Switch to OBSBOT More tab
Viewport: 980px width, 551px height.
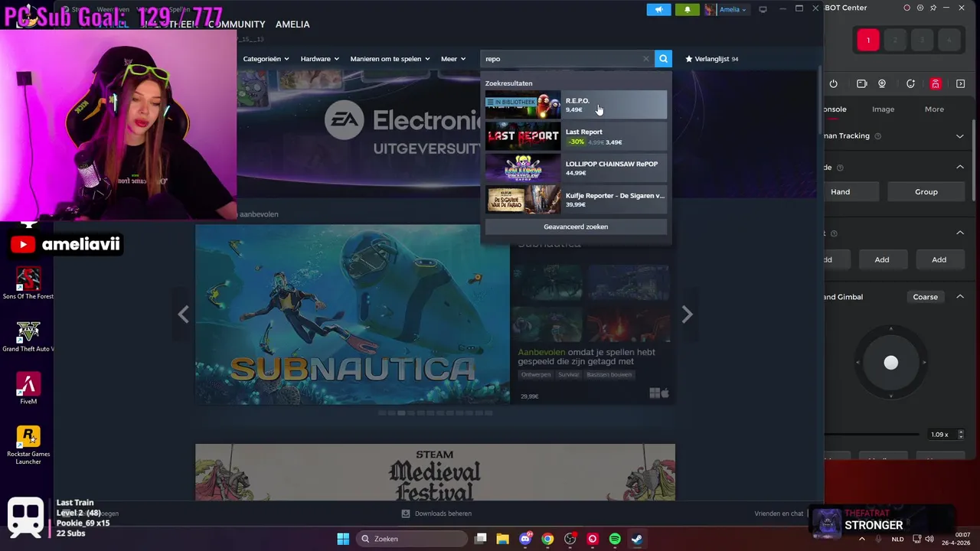(x=934, y=109)
